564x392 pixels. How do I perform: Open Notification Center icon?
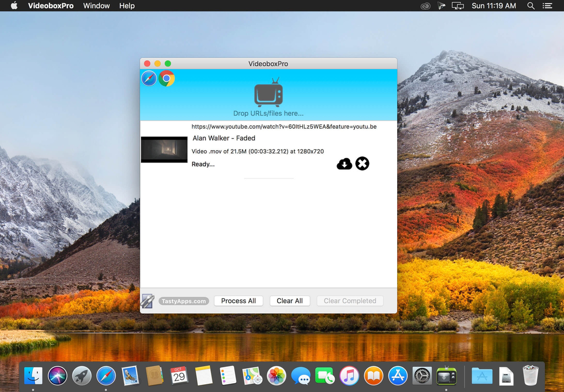pos(547,6)
